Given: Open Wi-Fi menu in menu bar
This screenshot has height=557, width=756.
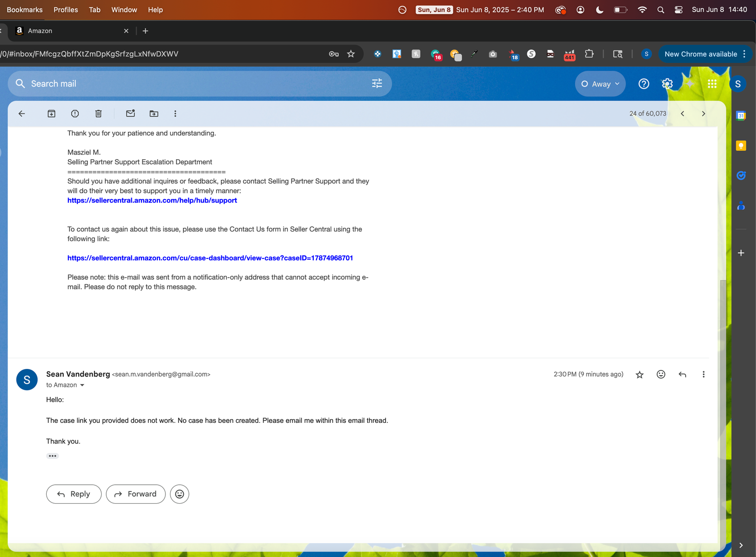Looking at the screenshot, I should click(x=642, y=10).
